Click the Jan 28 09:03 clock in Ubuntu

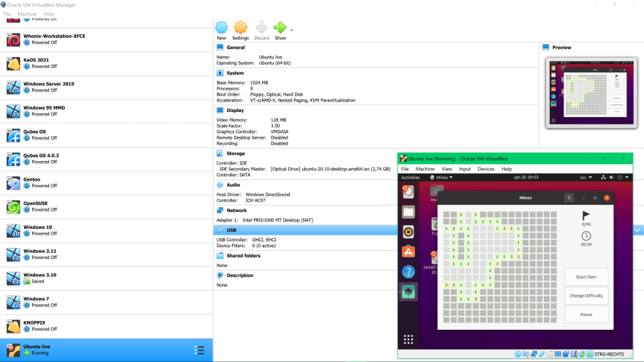pos(525,178)
